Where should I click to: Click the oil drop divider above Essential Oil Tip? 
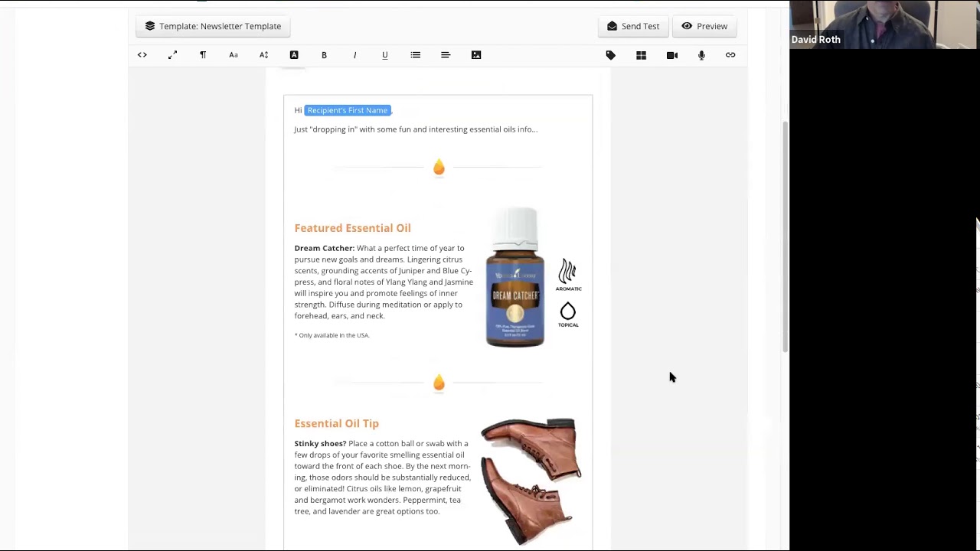[x=439, y=382]
